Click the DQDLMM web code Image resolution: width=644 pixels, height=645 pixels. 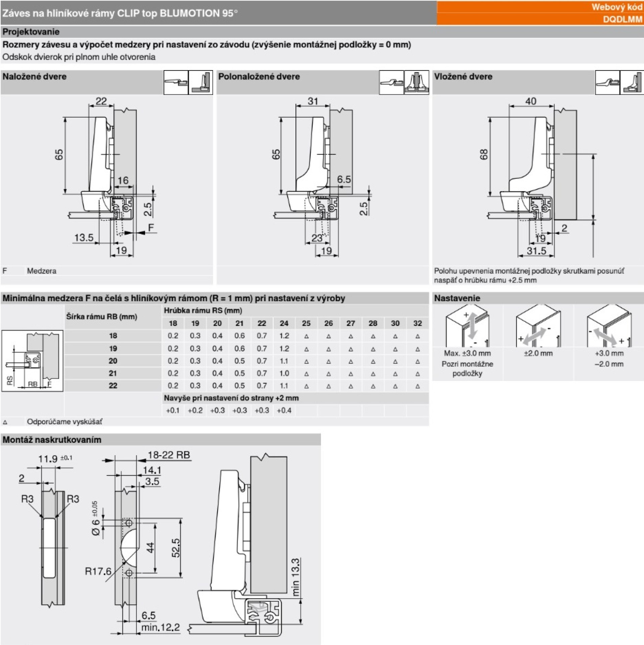point(622,19)
